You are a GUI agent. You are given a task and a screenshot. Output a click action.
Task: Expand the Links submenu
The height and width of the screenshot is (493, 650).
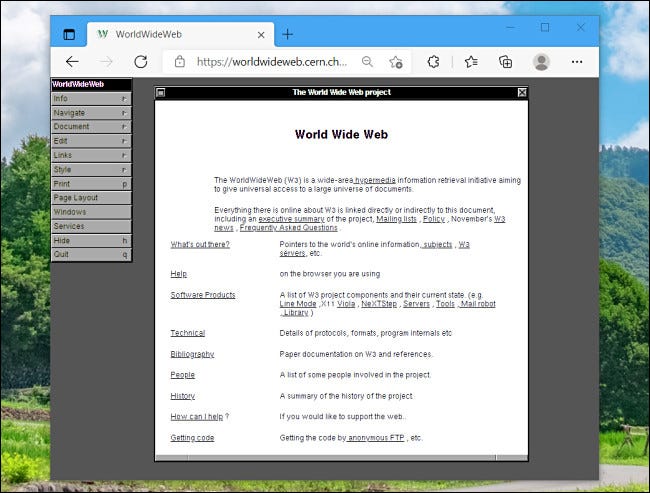pyautogui.click(x=91, y=155)
